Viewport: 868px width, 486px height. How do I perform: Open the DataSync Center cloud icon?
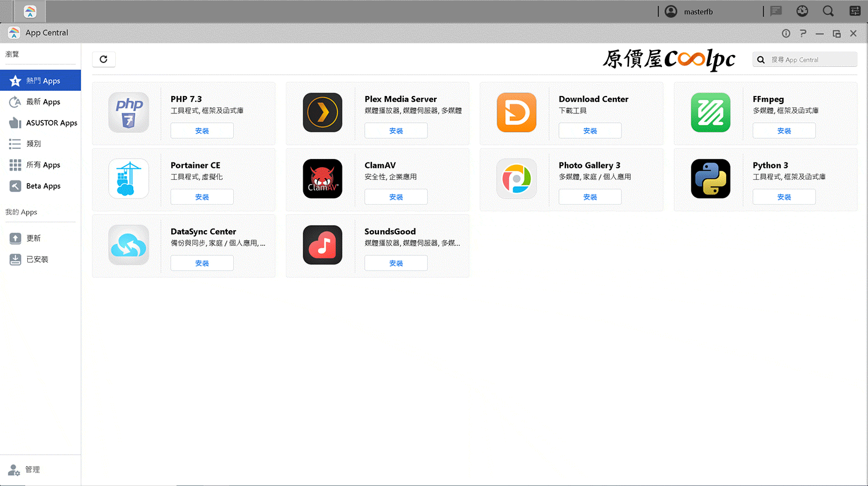tap(128, 245)
